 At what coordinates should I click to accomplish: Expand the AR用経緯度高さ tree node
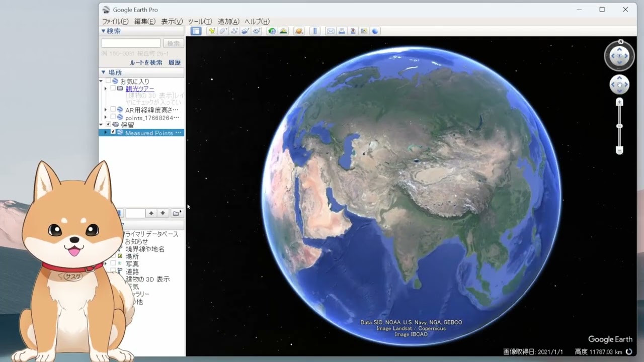[x=106, y=110]
